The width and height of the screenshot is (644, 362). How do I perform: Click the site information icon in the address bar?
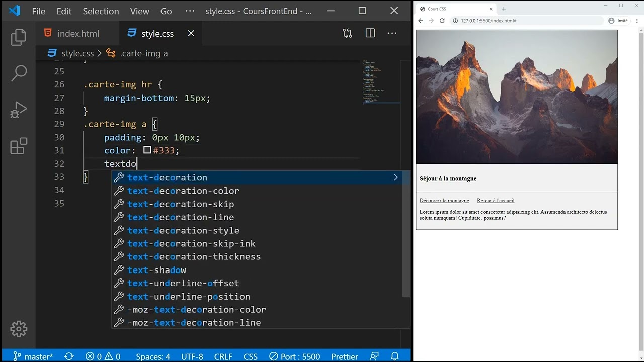pos(455,21)
